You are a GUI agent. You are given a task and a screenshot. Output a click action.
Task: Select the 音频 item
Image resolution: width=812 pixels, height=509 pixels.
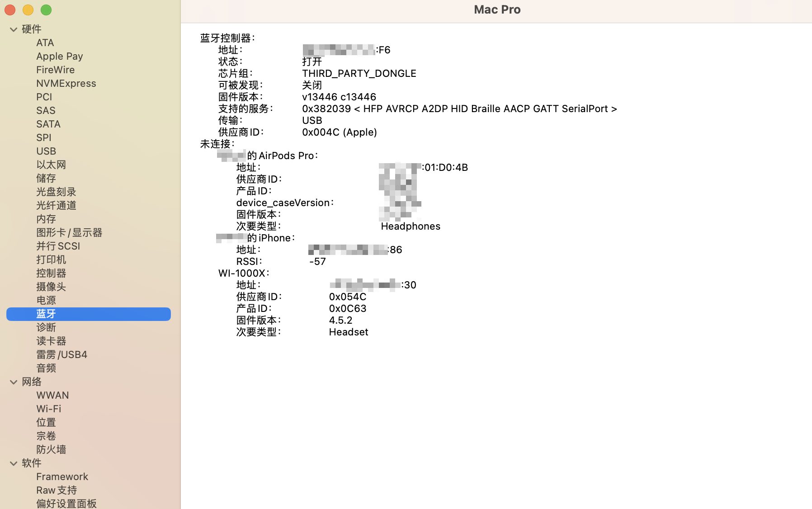tap(46, 368)
